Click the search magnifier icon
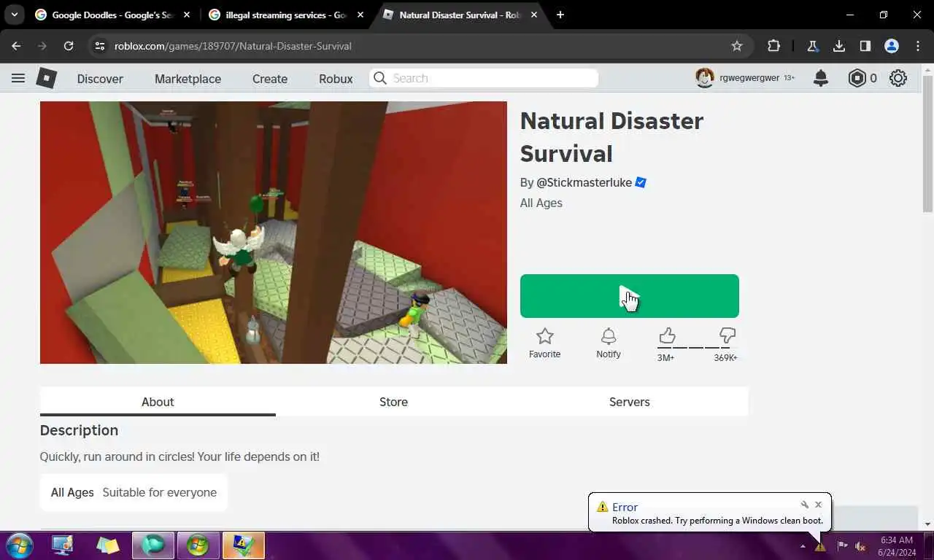 coord(379,78)
